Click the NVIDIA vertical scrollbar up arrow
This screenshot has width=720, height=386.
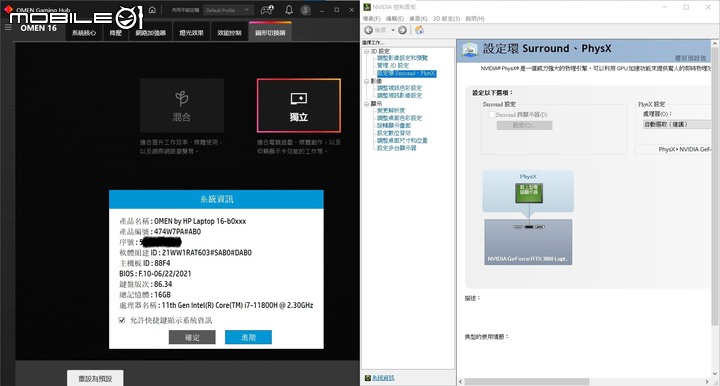point(715,44)
